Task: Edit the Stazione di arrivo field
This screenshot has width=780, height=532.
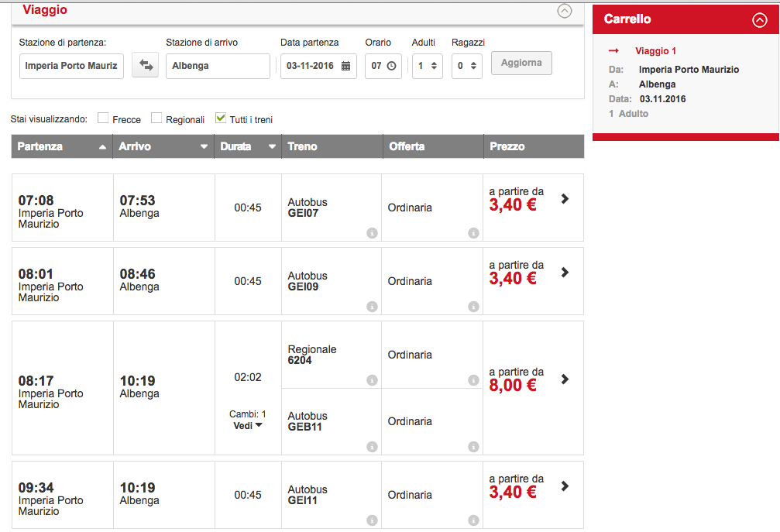Action: 217,67
